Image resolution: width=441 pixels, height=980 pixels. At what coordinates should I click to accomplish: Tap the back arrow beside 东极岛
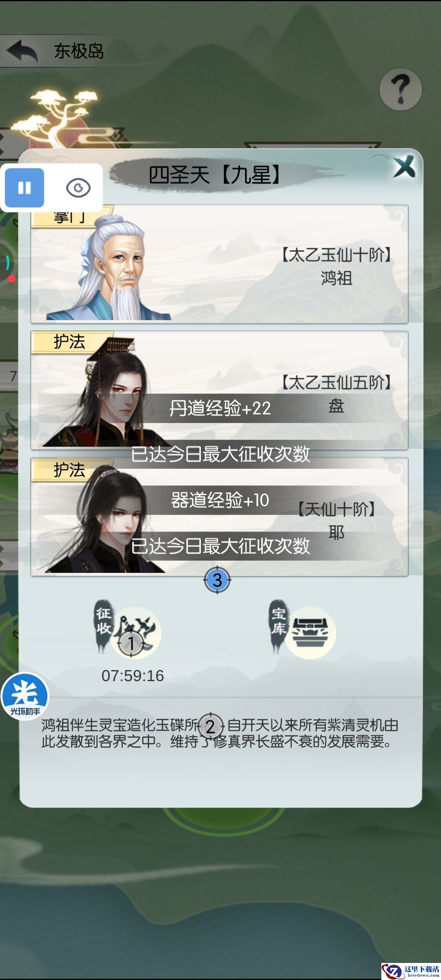click(22, 51)
